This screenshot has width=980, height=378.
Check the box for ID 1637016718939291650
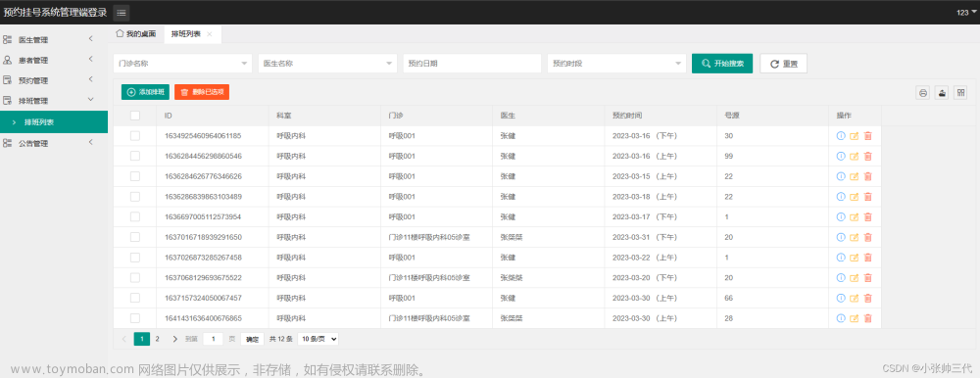pos(135,237)
